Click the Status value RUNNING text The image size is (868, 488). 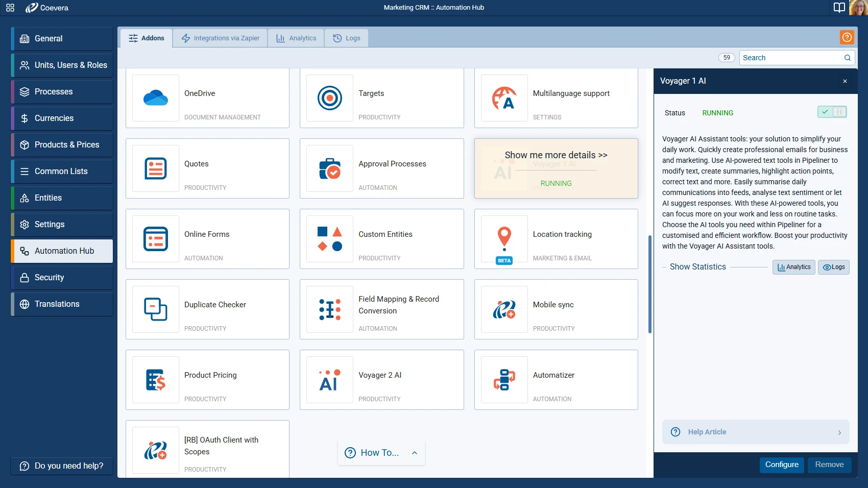[x=717, y=113]
